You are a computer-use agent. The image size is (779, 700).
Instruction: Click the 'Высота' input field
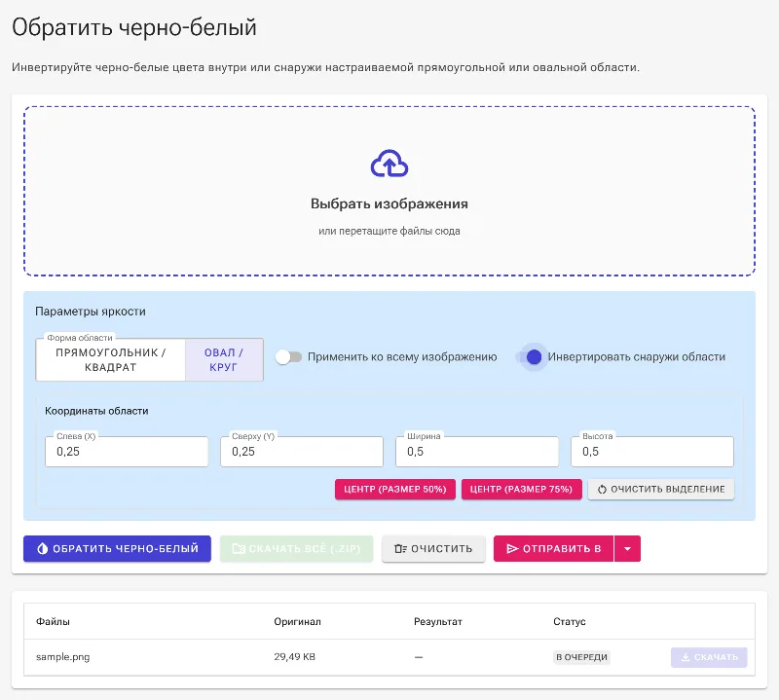click(652, 452)
